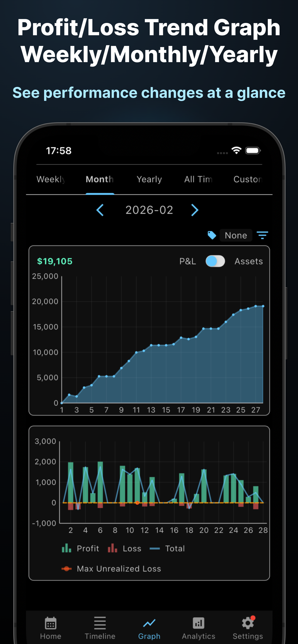298x644 pixels.
Task: Open the Custom period tab
Action: [248, 179]
